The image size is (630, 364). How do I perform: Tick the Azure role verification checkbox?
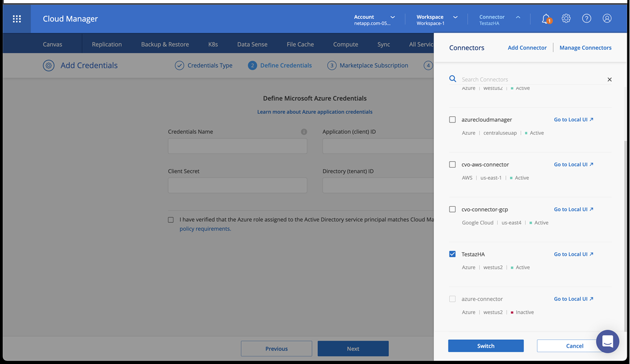pyautogui.click(x=171, y=220)
